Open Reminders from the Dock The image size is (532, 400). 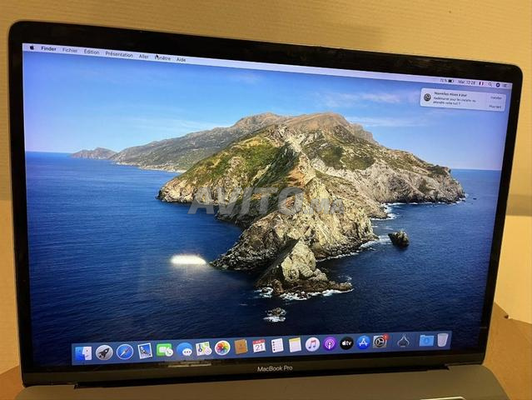coord(277,346)
